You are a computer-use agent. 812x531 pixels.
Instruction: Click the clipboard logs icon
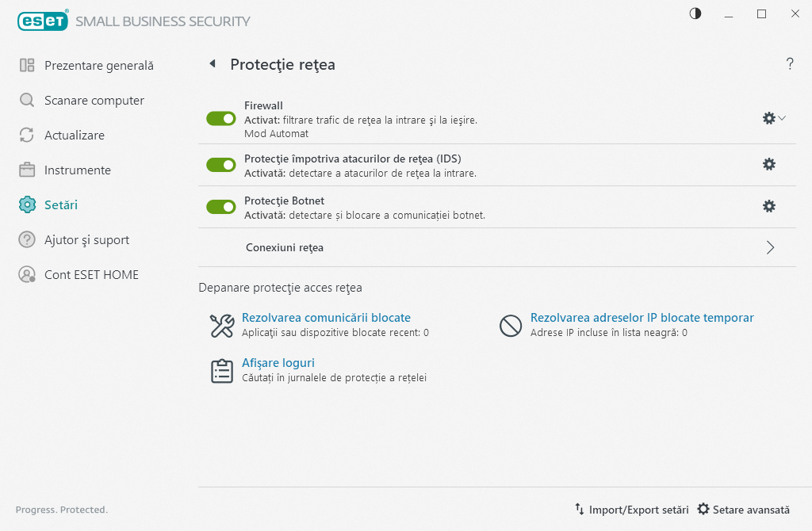pos(222,371)
